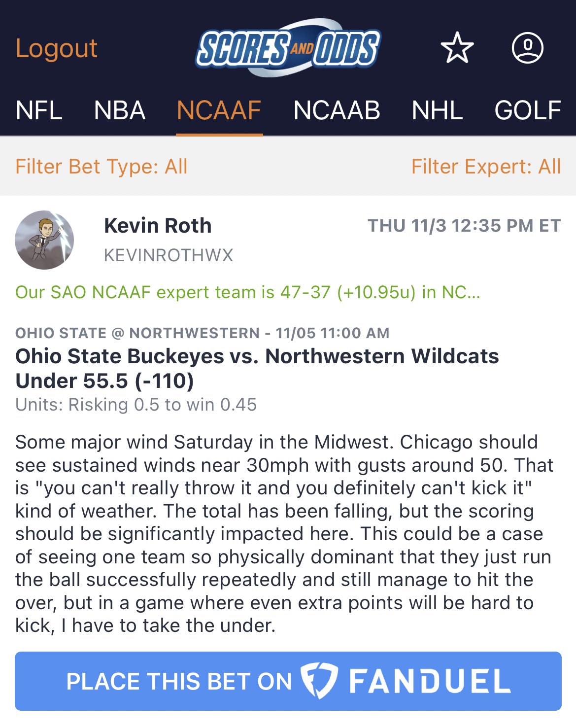Switch to the NFL tab

39,110
